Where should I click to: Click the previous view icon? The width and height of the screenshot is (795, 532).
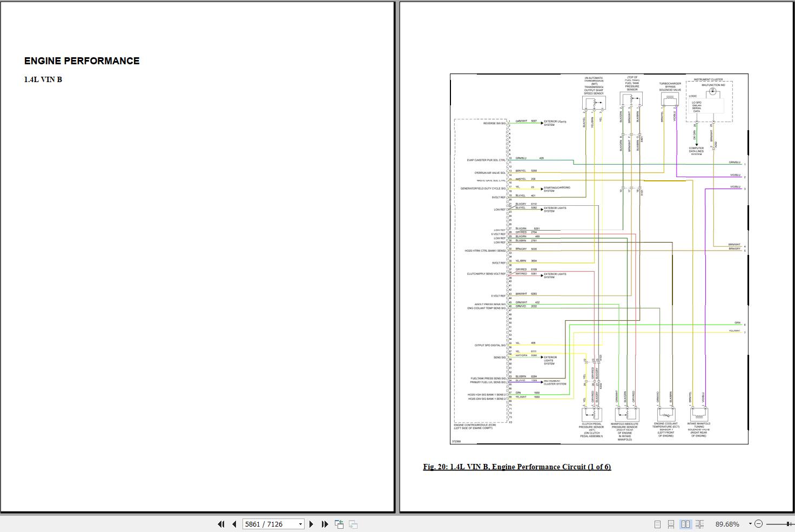click(339, 524)
